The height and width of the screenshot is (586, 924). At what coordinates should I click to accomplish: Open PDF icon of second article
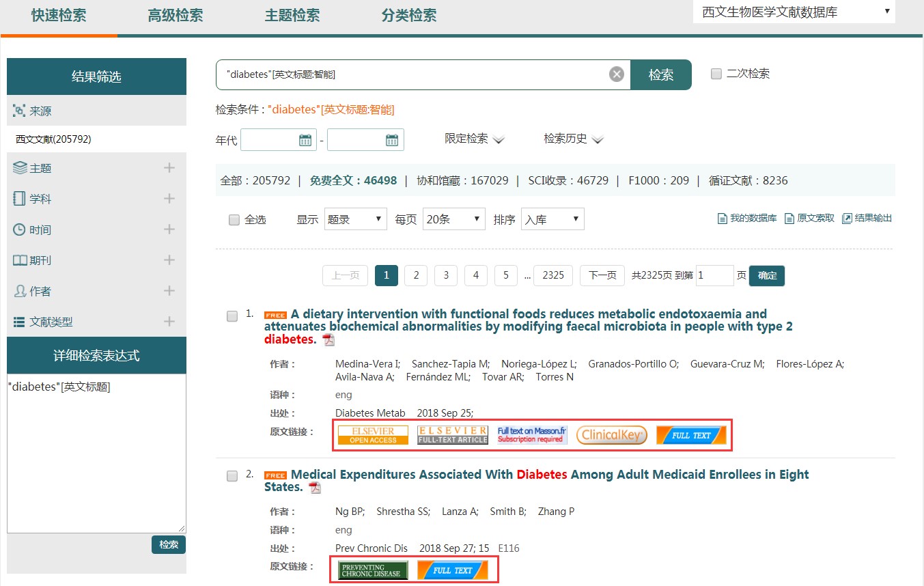(x=314, y=488)
